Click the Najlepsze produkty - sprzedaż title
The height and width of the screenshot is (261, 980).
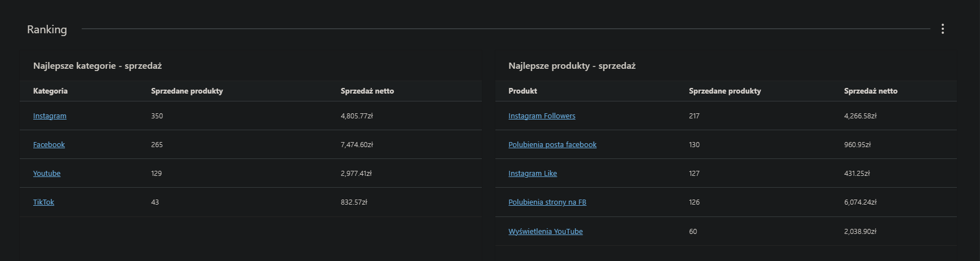pos(571,65)
